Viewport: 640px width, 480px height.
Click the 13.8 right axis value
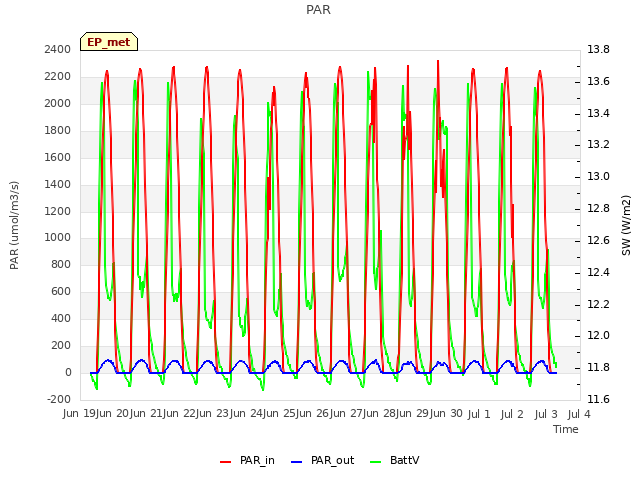click(x=598, y=49)
